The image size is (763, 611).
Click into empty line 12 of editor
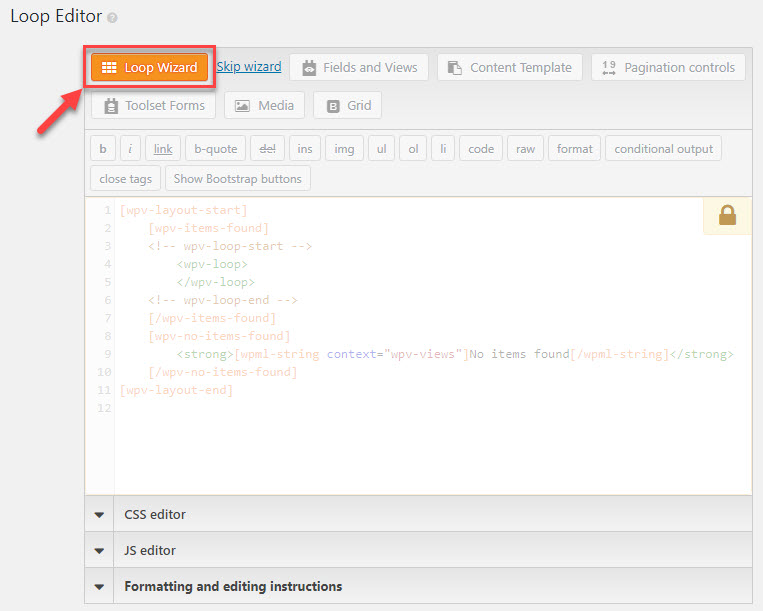pyautogui.click(x=433, y=408)
